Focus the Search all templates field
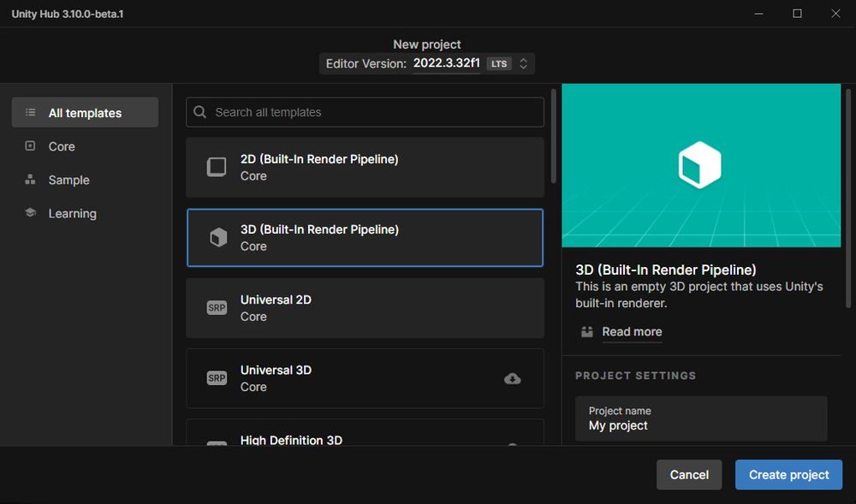Viewport: 856px width, 504px height. [365, 112]
